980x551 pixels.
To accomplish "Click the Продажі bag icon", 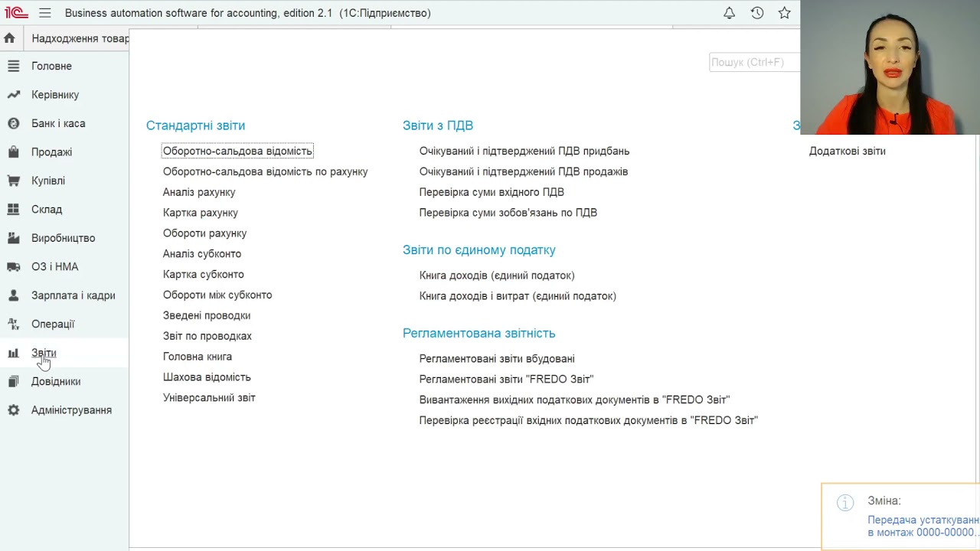I will [x=13, y=152].
